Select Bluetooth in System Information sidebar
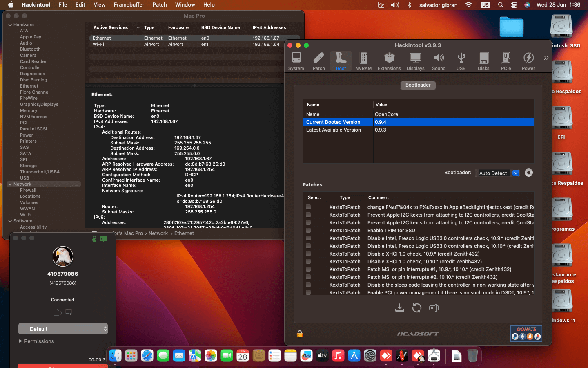588x368 pixels. coord(30,49)
